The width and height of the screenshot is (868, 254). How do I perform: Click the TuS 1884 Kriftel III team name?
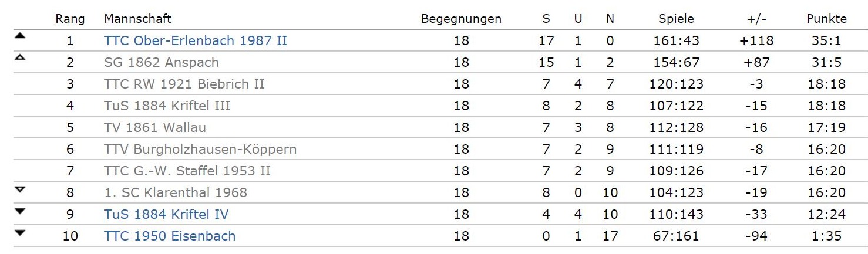pyautogui.click(x=167, y=106)
